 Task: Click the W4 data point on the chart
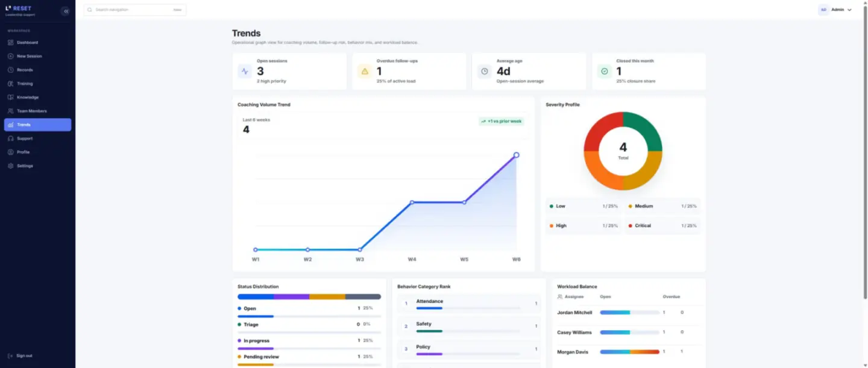412,202
